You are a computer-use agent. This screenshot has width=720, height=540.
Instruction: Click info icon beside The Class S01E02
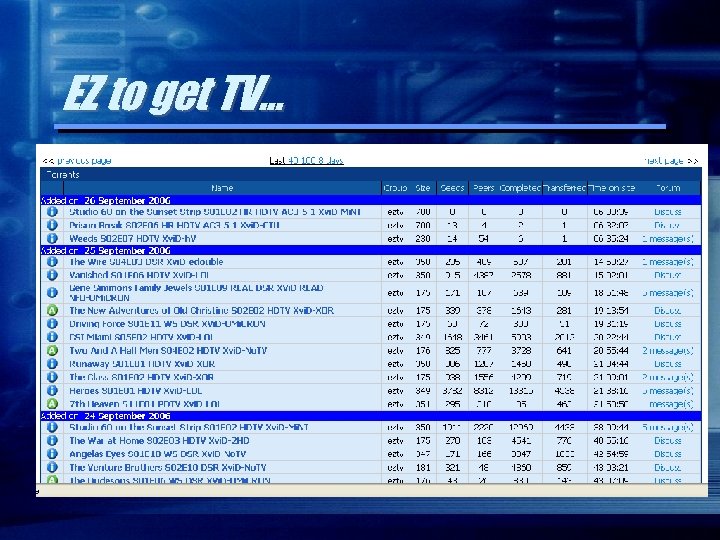tap(52, 377)
